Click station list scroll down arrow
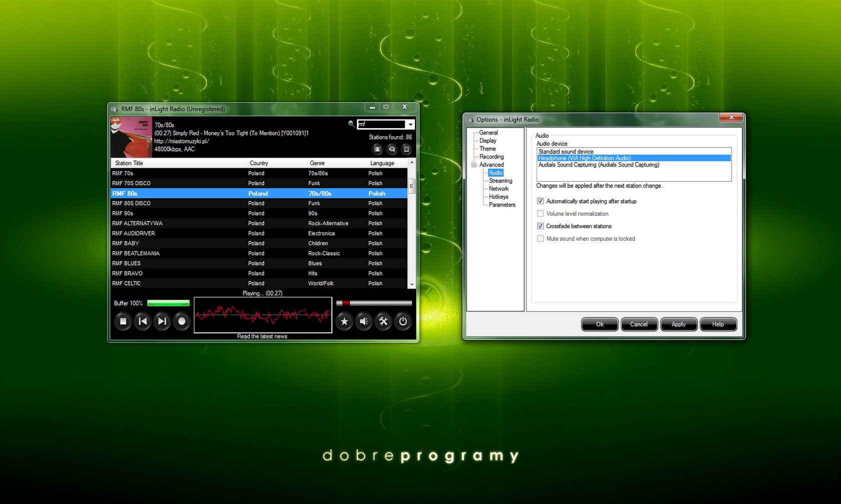Image resolution: width=841 pixels, height=504 pixels. click(412, 284)
